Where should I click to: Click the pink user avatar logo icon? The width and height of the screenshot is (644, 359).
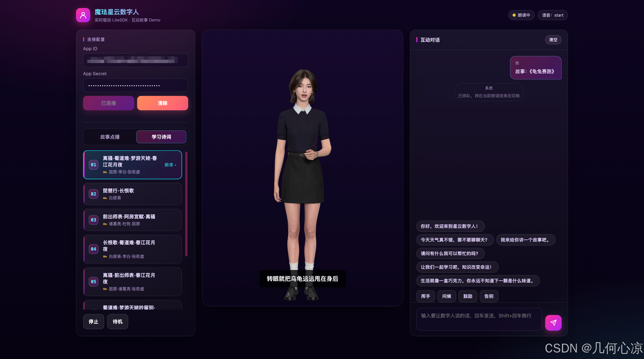click(x=83, y=15)
